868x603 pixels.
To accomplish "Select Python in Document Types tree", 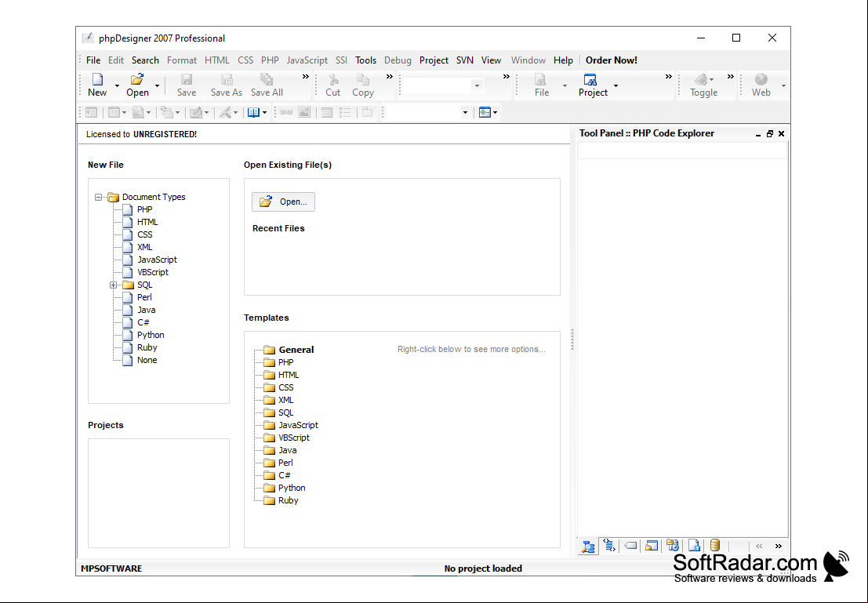I will click(x=151, y=335).
